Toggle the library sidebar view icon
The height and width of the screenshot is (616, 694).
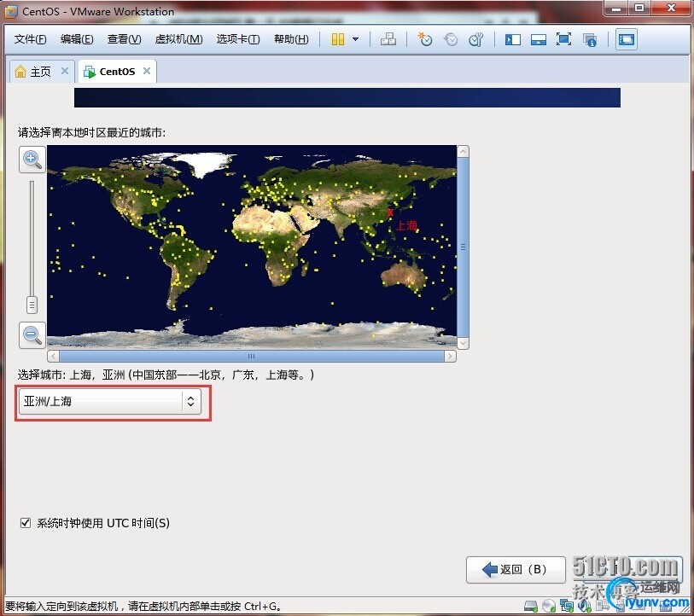512,40
